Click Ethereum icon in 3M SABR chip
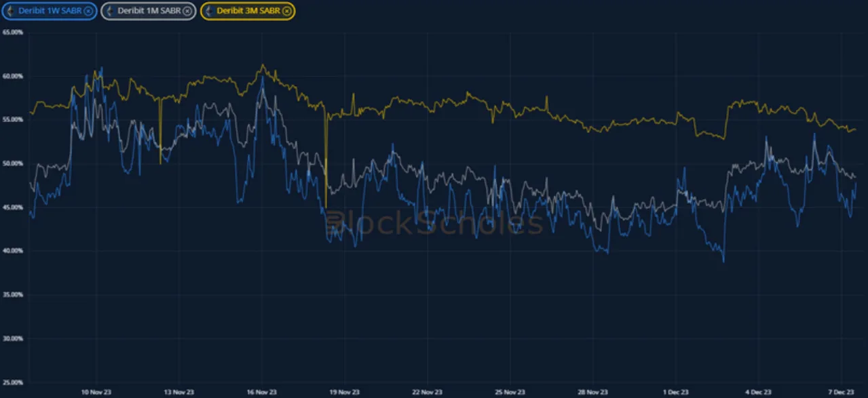 click(209, 11)
